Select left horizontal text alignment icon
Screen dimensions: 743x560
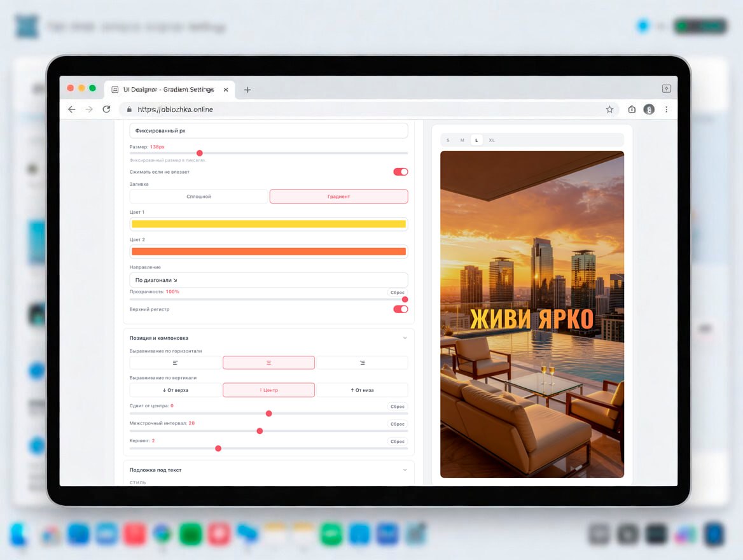tap(176, 363)
